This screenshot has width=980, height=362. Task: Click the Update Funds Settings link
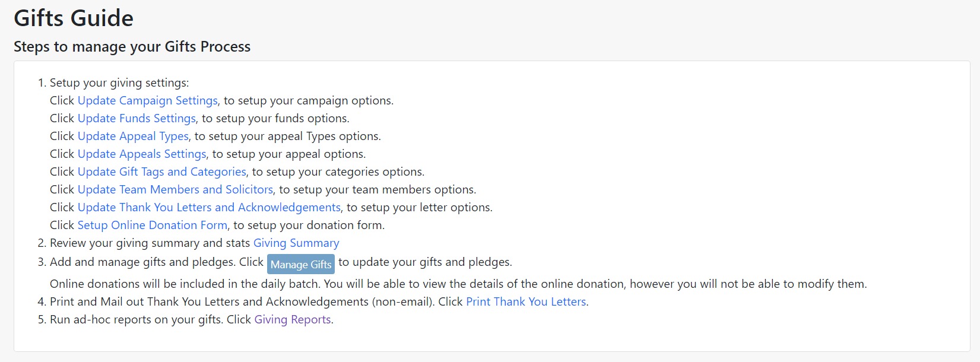(x=137, y=119)
